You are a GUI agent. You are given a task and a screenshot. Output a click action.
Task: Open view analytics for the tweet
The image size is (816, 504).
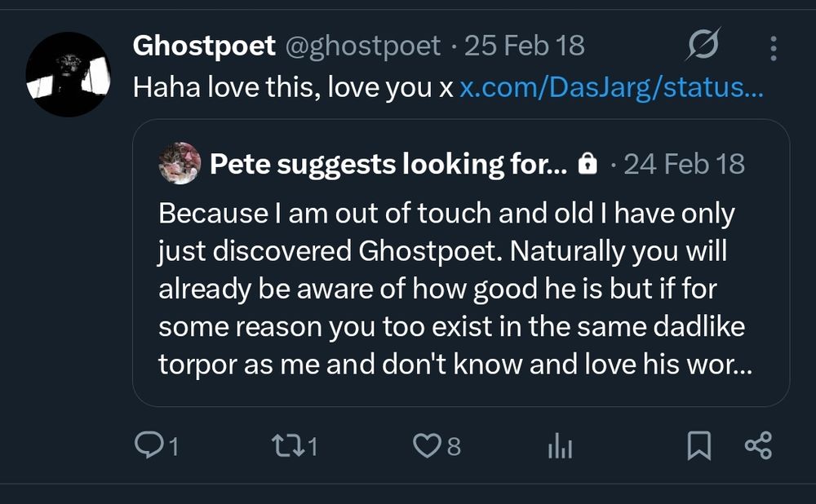(x=559, y=444)
